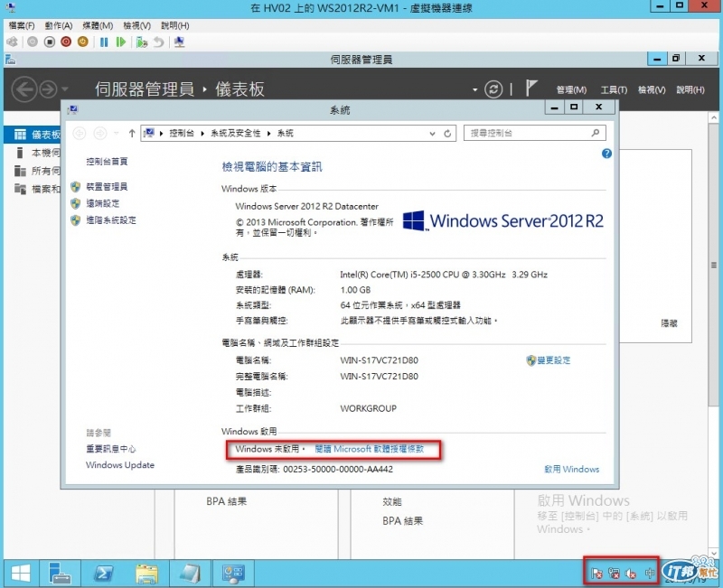723x588 pixels.
Task: Click 系統及安全性 in address breadcrumb
Action: pos(236,133)
